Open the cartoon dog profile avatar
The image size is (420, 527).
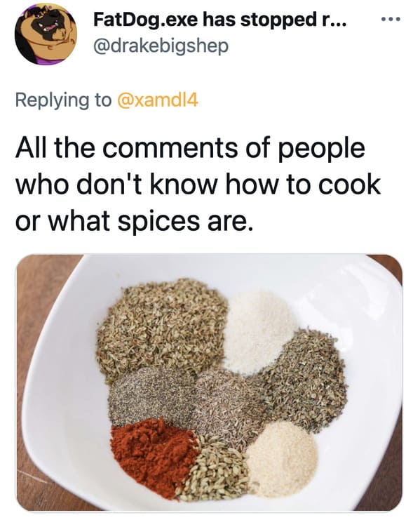click(46, 34)
